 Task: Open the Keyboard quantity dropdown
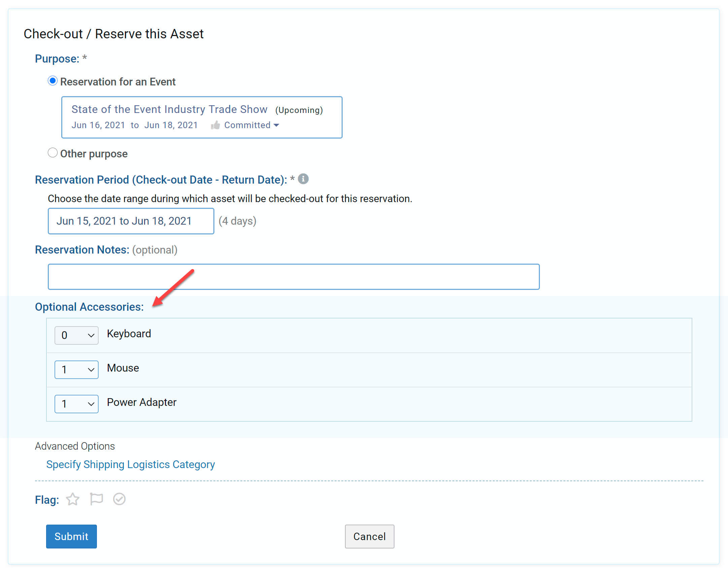click(76, 335)
